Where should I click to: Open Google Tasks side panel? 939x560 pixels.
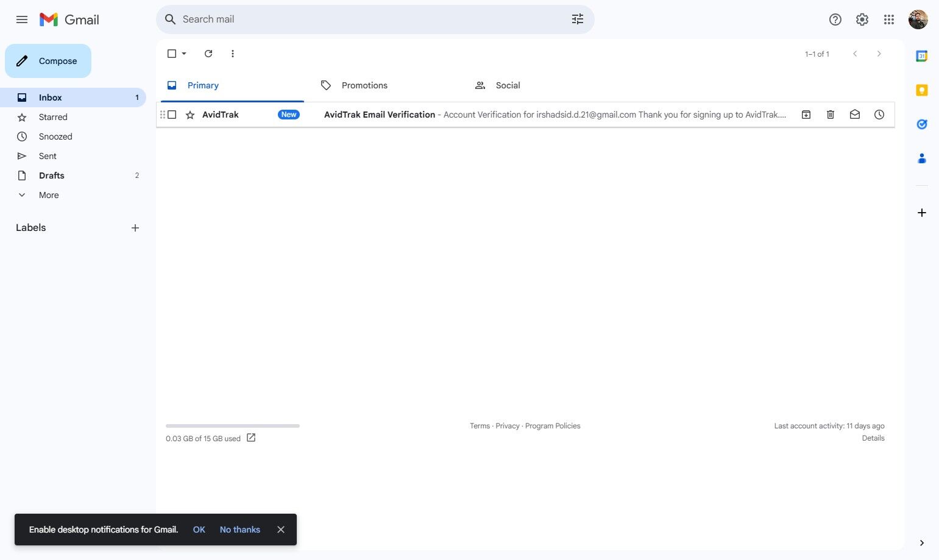(922, 124)
